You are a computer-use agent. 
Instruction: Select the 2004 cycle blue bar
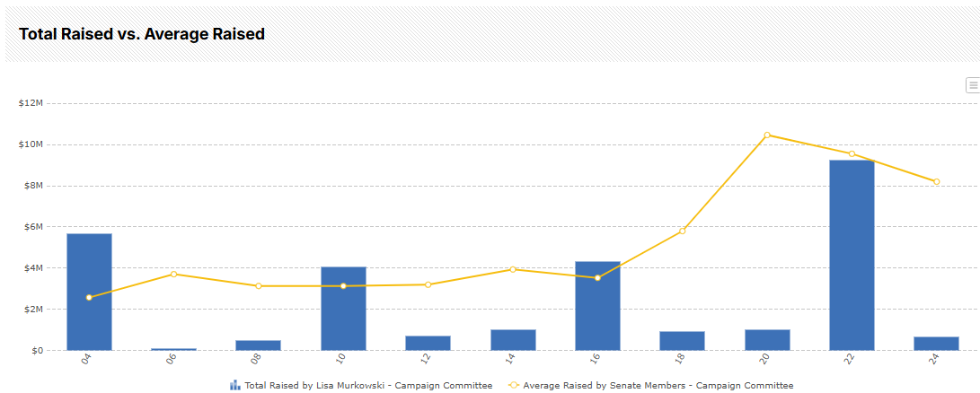click(x=89, y=292)
